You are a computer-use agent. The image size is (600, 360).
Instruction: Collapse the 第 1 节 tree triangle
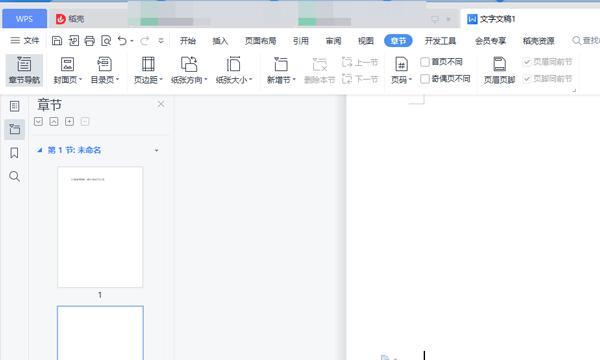[39, 150]
